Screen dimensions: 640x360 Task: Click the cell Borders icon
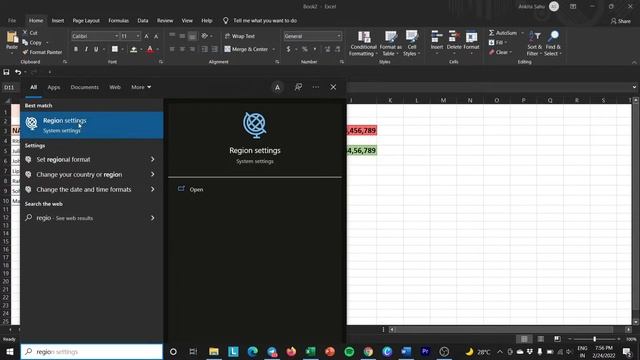[115, 49]
